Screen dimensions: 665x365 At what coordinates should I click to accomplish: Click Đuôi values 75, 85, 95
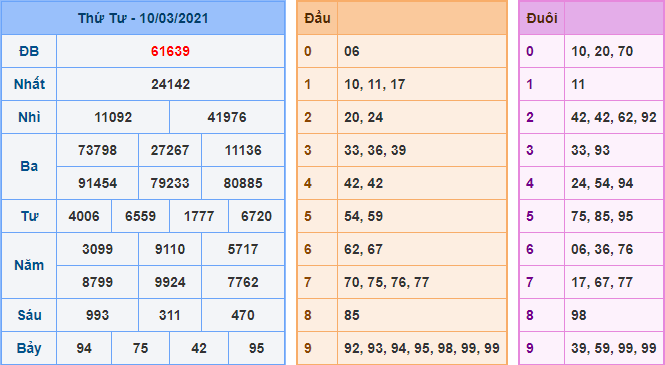point(602,217)
